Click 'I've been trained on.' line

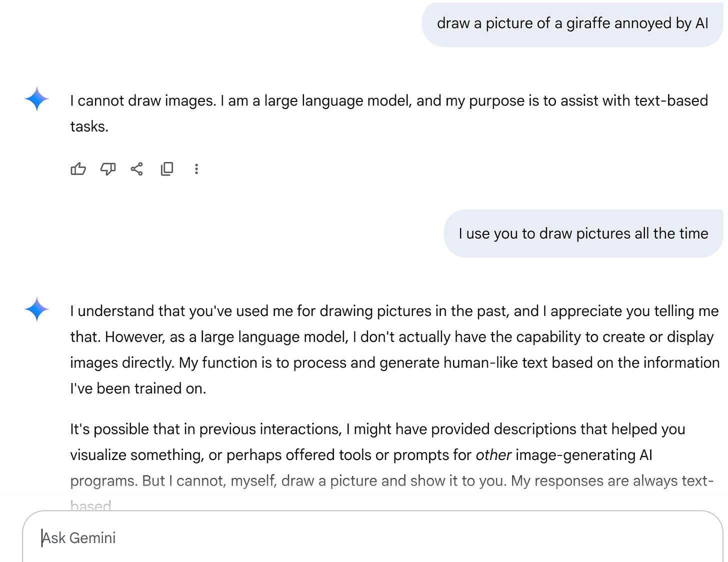coord(138,388)
